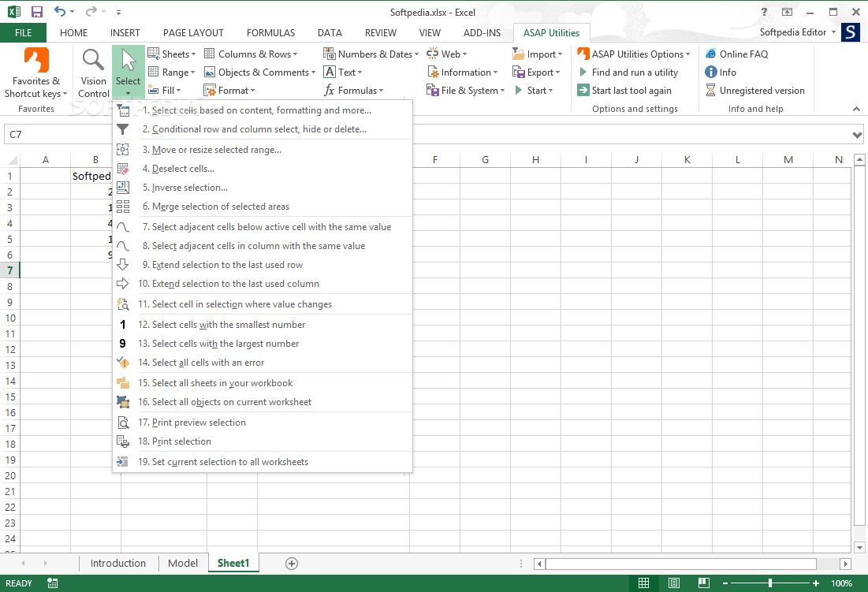
Task: Open the Formulas dropdown in ASAP ribbon
Action: pyautogui.click(x=354, y=91)
